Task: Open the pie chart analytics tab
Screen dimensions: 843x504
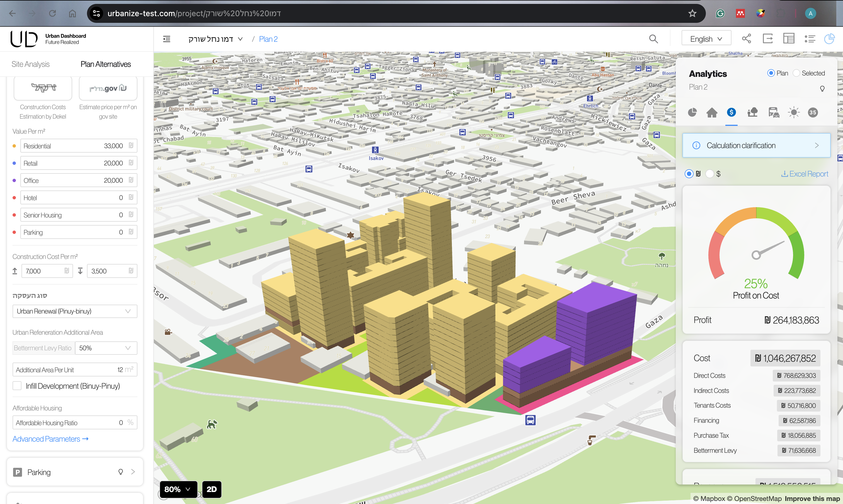Action: [x=692, y=112]
